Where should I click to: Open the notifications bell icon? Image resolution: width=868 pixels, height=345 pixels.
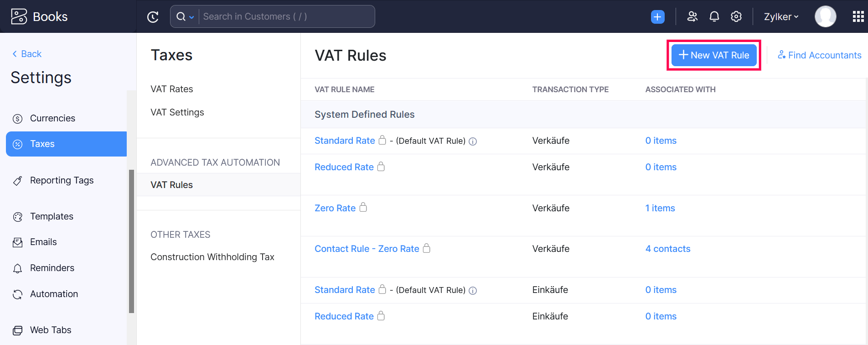coord(714,17)
